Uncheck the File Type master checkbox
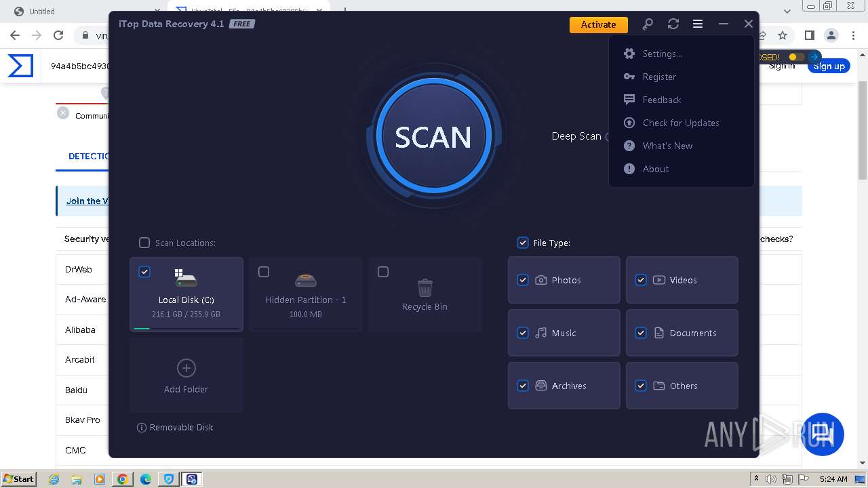 523,243
